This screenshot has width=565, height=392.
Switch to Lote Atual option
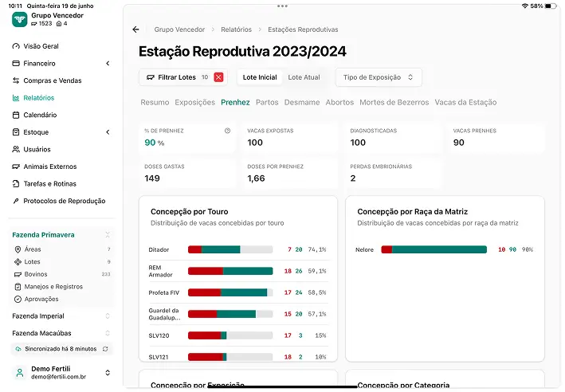click(x=304, y=77)
